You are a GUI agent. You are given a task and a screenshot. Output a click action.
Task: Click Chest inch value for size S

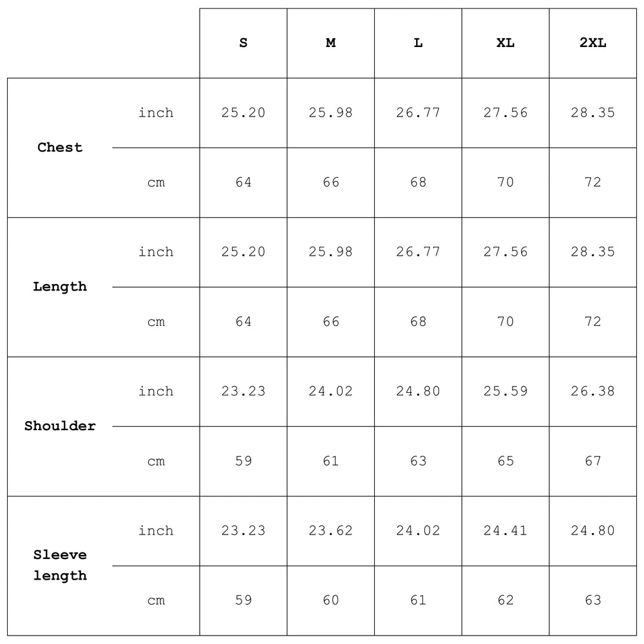pos(243,113)
